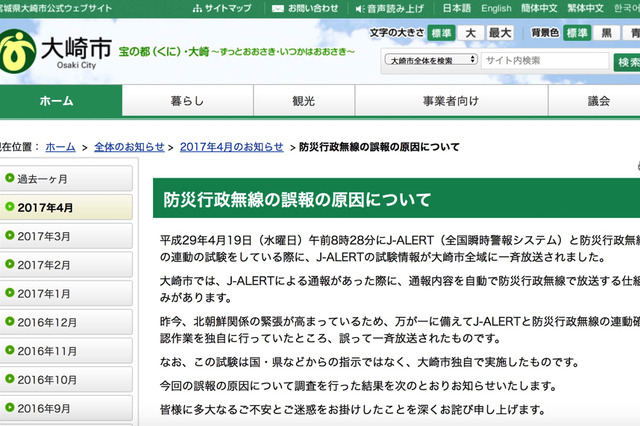Select 2017年1月 in the sidebar
Screen dimensions: 640x426
click(x=66, y=293)
